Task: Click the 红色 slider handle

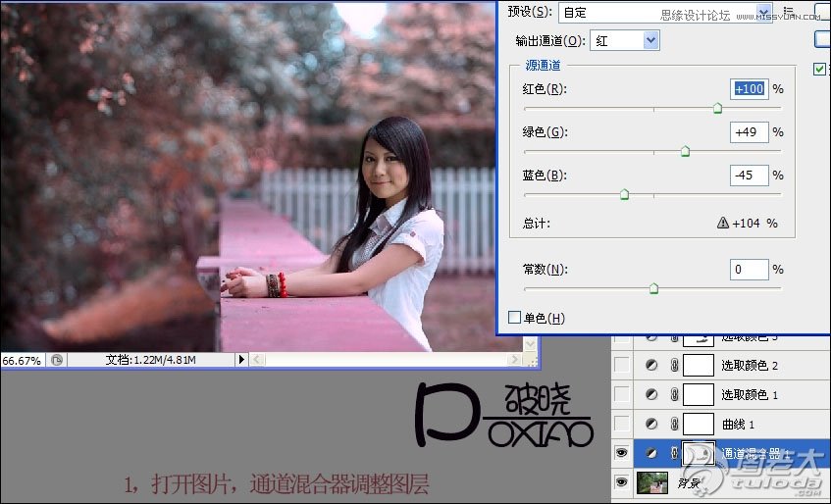Action: pyautogui.click(x=717, y=108)
